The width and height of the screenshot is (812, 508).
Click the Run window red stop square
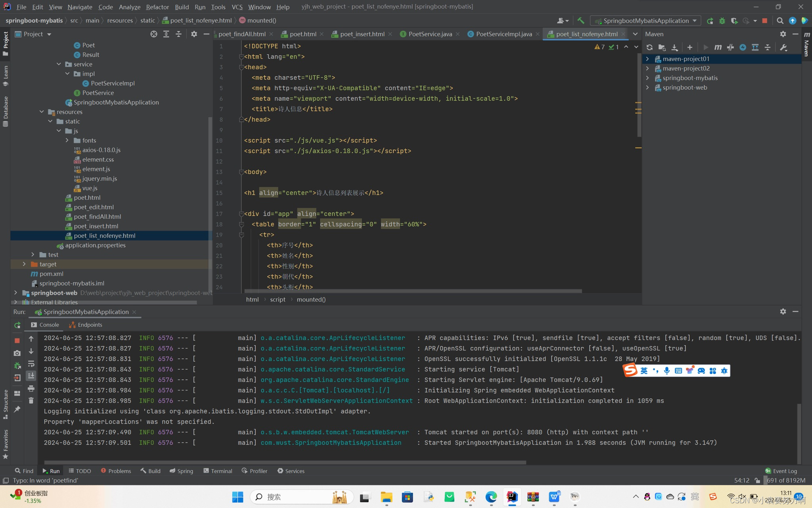[x=17, y=340]
